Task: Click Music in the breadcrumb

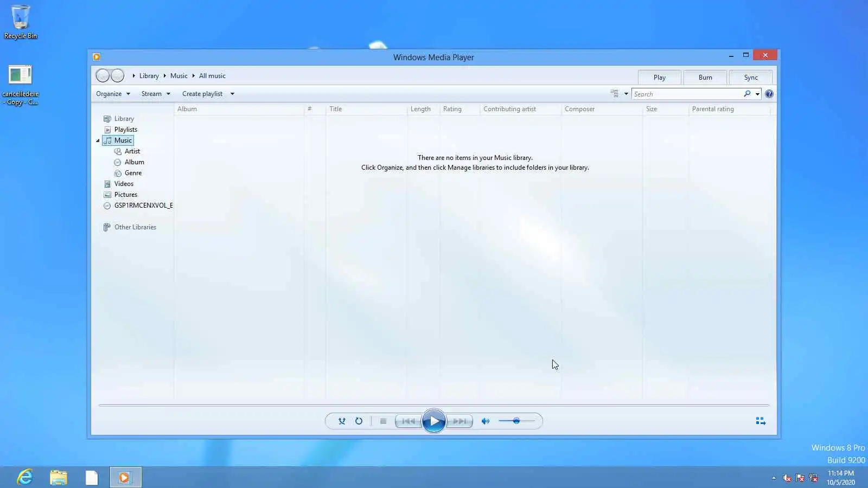Action: click(178, 76)
